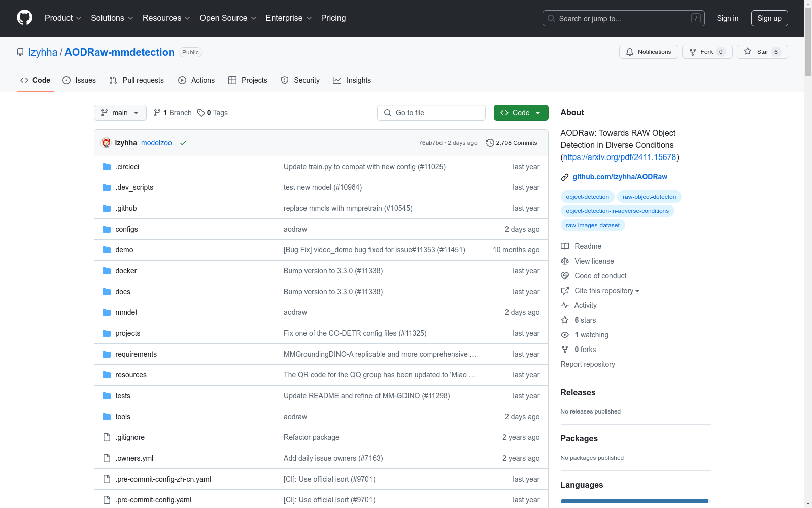This screenshot has width=812, height=508.
Task: Click the Readme book icon
Action: coord(565,246)
